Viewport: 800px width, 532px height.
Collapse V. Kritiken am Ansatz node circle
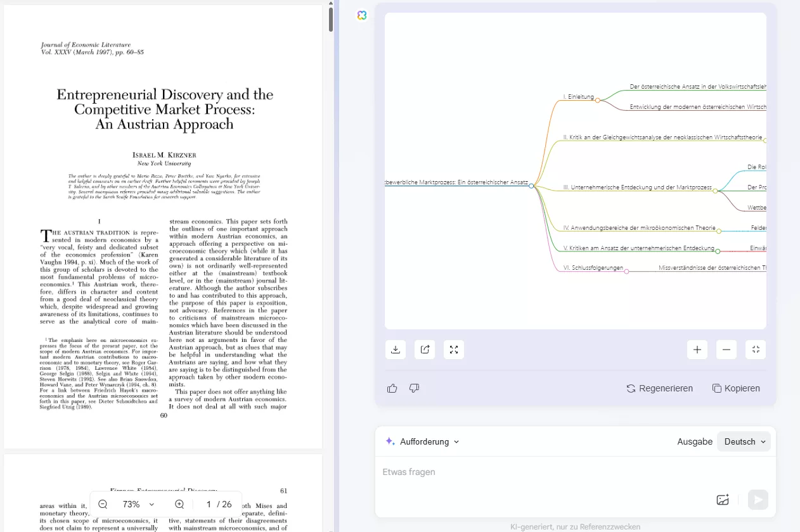718,251
